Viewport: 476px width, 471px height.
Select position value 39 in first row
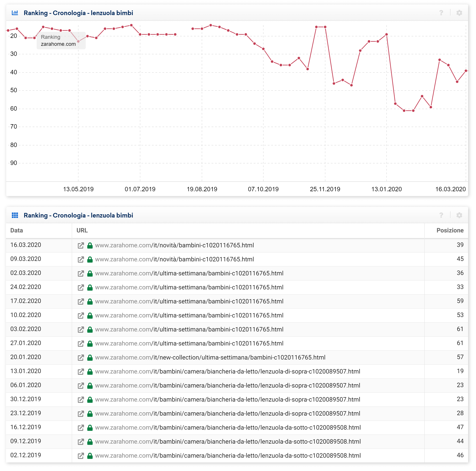pyautogui.click(x=460, y=245)
